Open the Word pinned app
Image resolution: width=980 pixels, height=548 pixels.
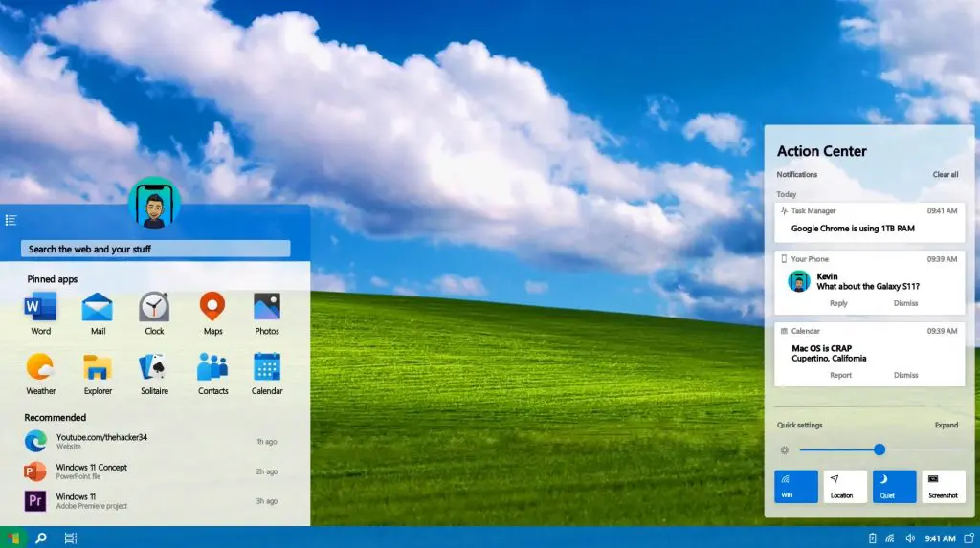point(41,308)
